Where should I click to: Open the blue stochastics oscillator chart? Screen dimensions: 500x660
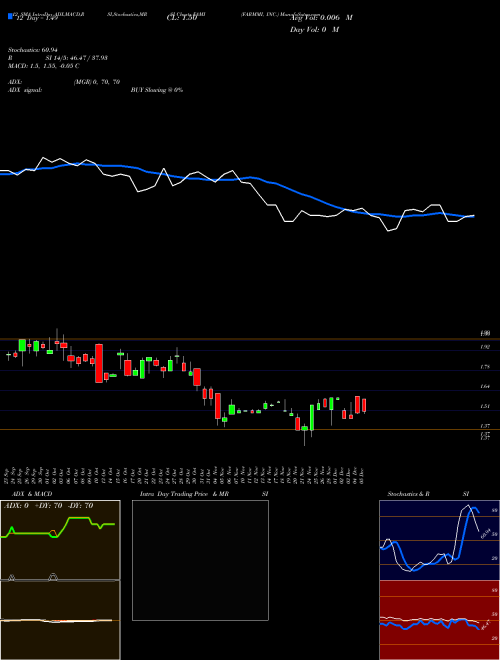tap(439, 540)
